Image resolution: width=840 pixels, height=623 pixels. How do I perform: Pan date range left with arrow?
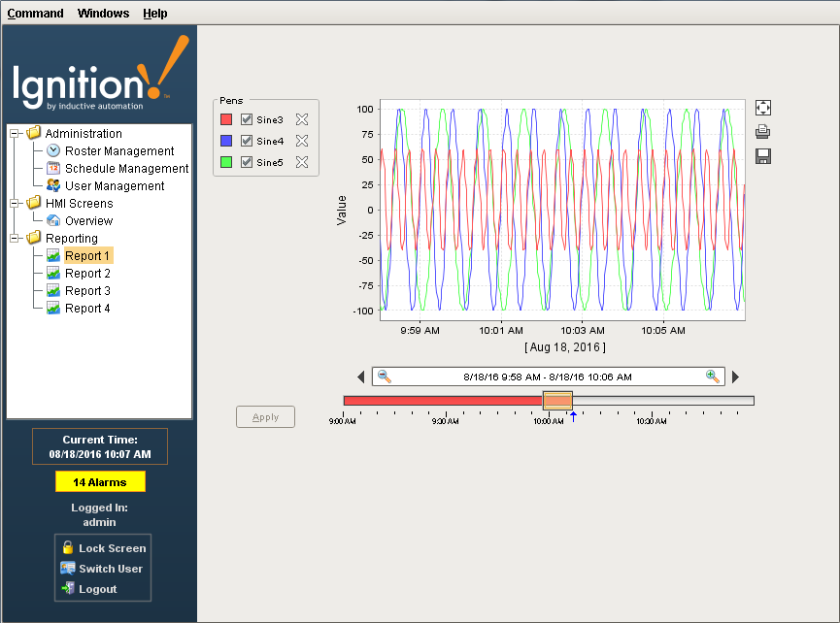point(361,377)
